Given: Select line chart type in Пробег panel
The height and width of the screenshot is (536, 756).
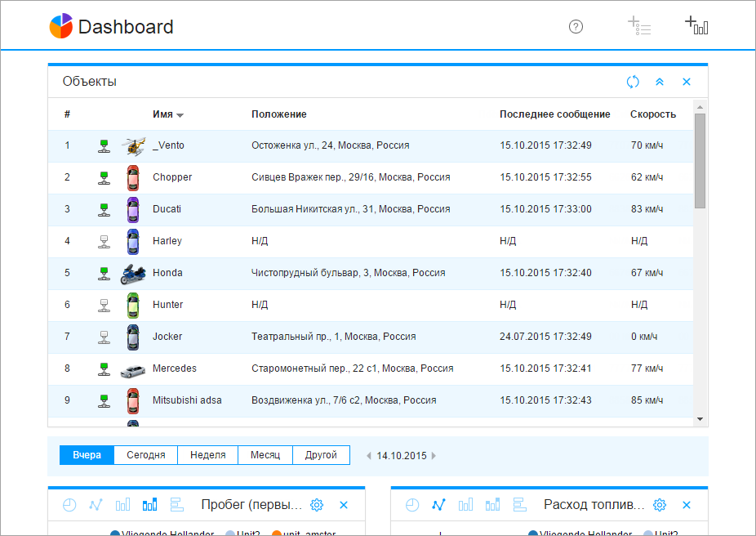Looking at the screenshot, I should 96,505.
